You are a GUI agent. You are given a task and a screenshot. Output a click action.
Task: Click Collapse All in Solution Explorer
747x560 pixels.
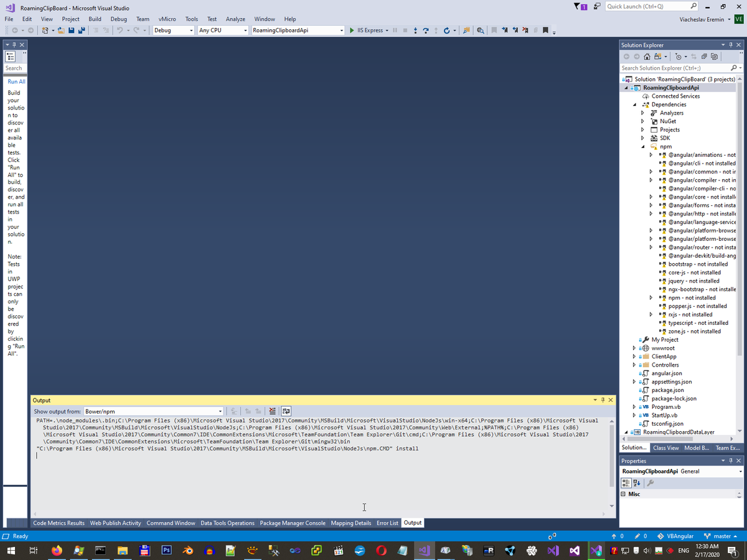coord(704,57)
